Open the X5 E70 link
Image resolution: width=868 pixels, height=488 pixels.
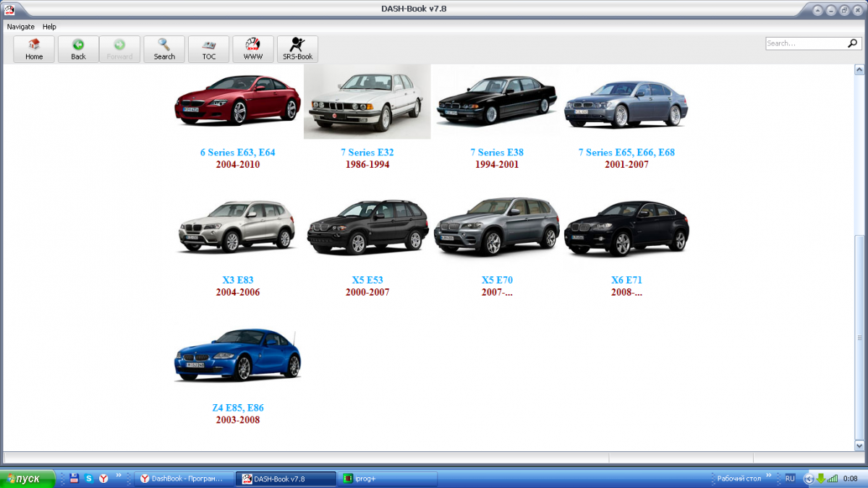[x=497, y=280]
